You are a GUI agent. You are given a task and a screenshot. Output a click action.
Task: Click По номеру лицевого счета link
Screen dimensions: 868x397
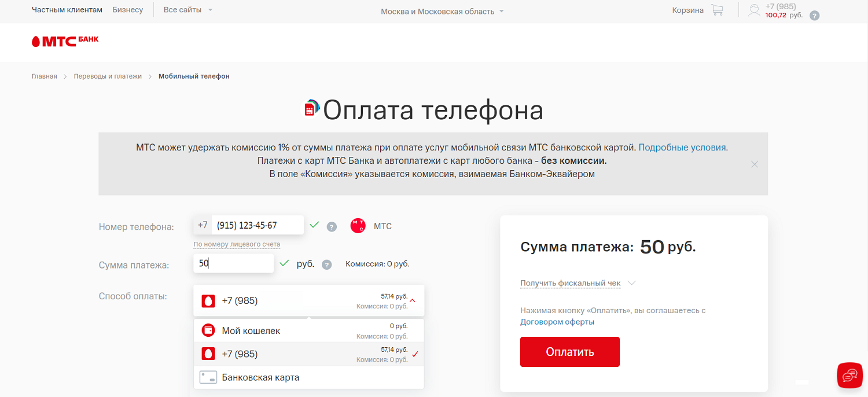(x=237, y=244)
